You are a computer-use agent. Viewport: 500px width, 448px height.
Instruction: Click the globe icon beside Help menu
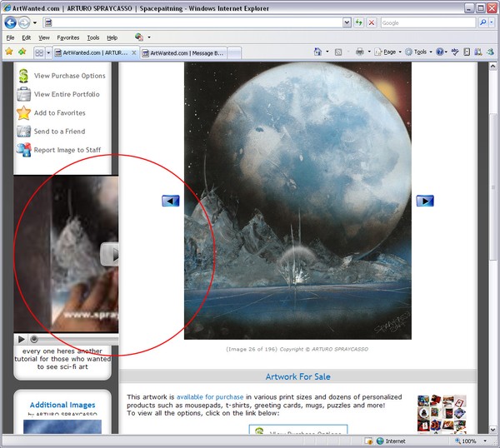click(x=138, y=37)
